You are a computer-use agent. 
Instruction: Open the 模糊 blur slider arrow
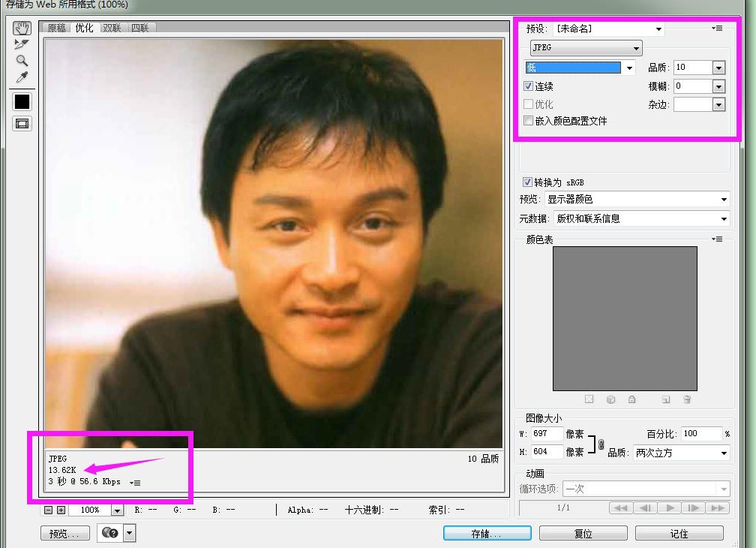click(718, 87)
